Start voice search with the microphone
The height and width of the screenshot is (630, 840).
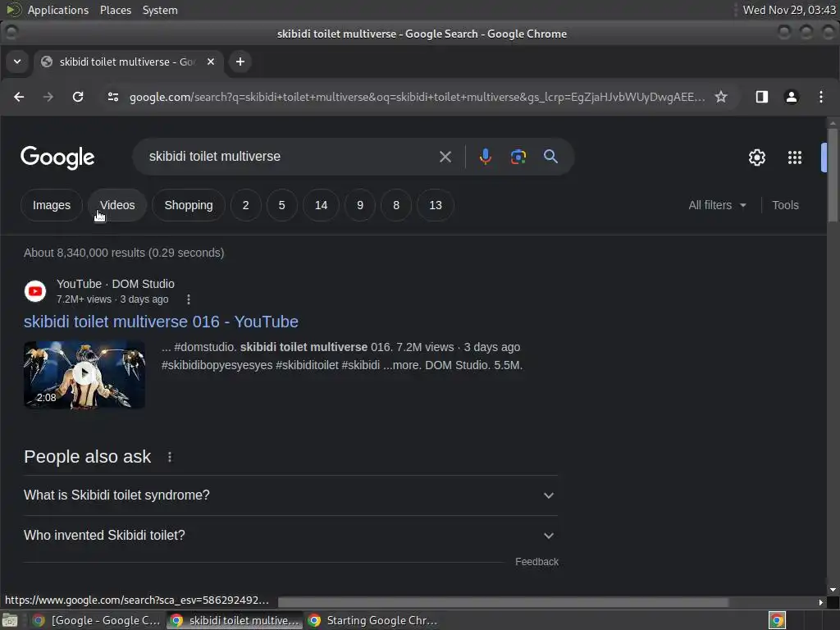486,157
